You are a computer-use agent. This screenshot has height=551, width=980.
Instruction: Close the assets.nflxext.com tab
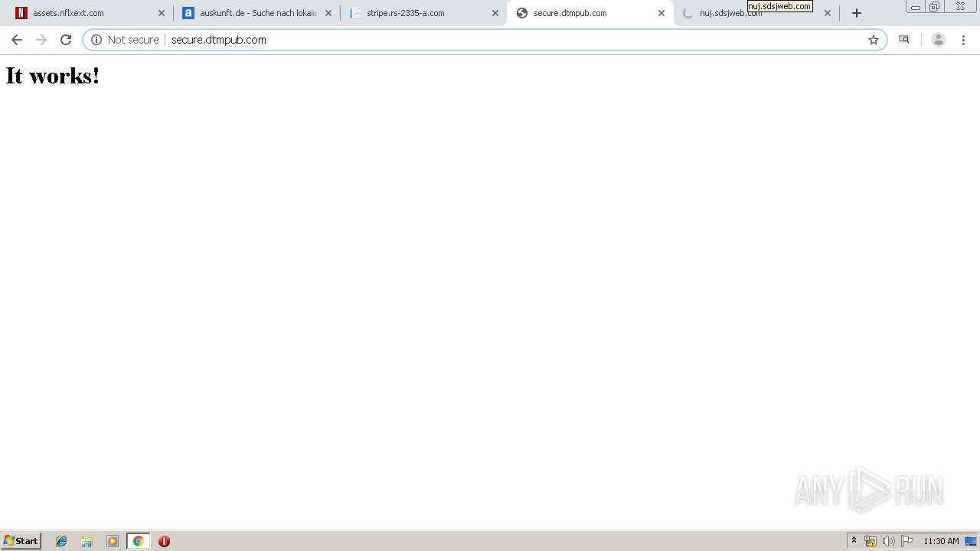click(x=162, y=13)
